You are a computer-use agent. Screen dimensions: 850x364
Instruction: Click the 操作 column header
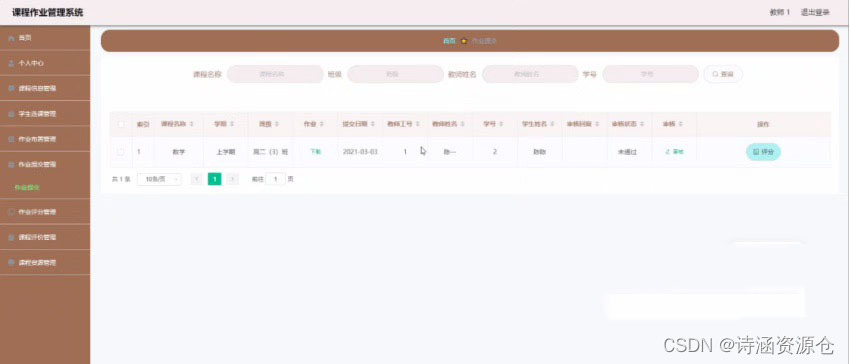(763, 124)
